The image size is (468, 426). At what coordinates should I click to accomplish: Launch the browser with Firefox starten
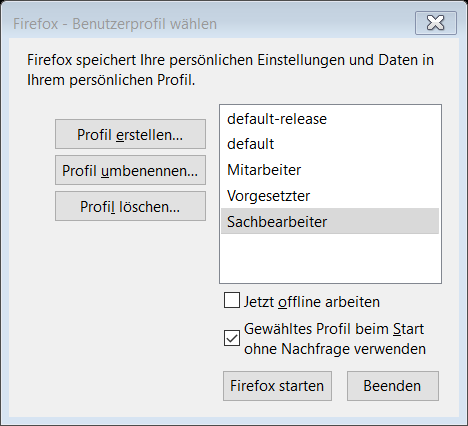[277, 386]
